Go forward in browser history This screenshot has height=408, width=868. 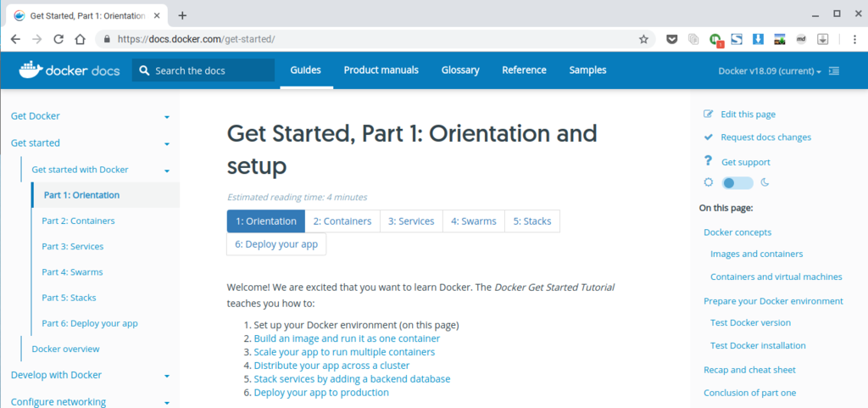coord(37,39)
